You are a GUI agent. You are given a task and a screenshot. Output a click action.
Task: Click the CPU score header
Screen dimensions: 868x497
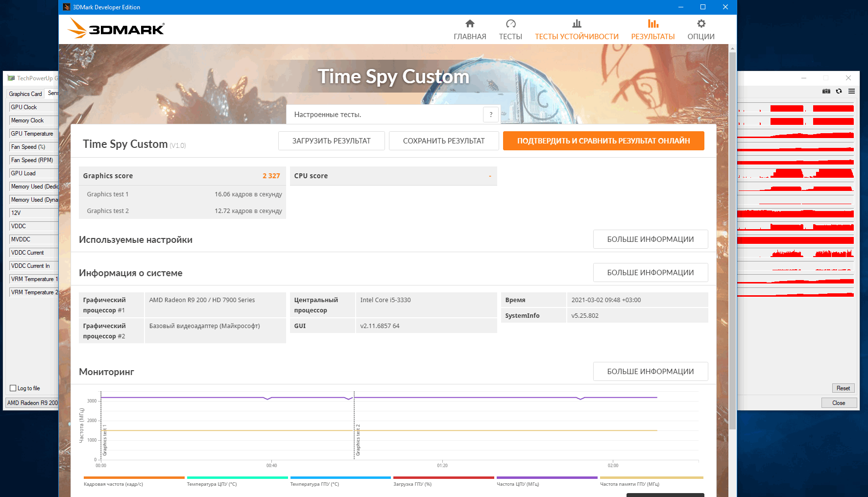tap(393, 176)
